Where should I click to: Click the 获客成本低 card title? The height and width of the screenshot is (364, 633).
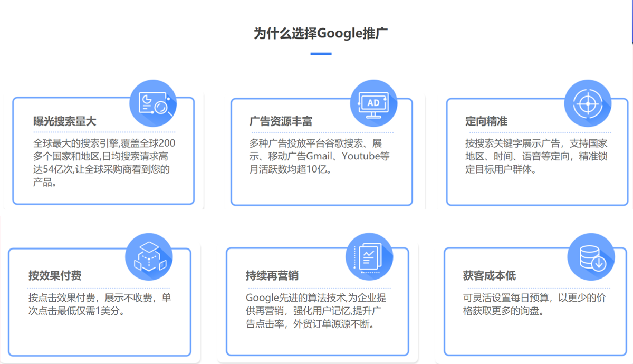tap(490, 275)
